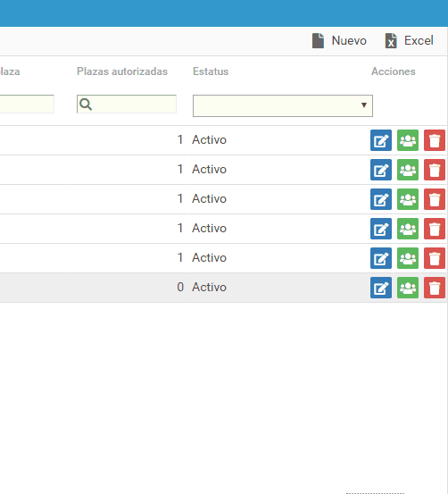Image resolution: width=448 pixels, height=494 pixels.
Task: Sort by the Plazas autorizadas column header
Action: (x=122, y=71)
